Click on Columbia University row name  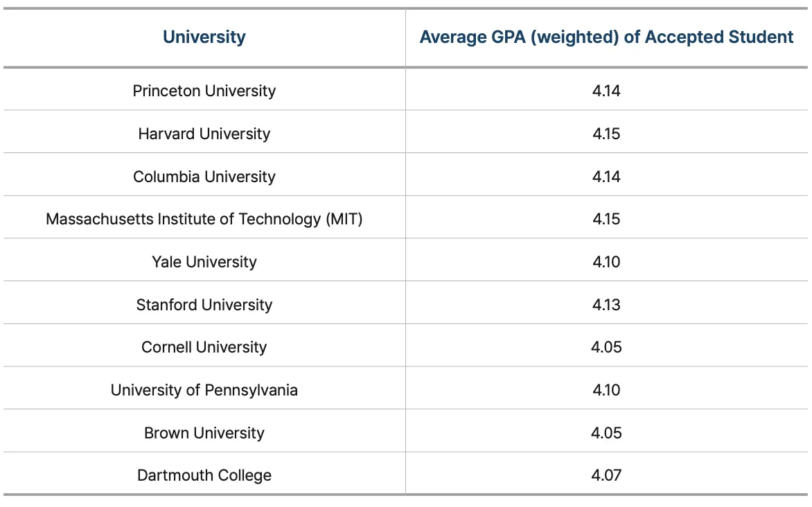click(204, 177)
